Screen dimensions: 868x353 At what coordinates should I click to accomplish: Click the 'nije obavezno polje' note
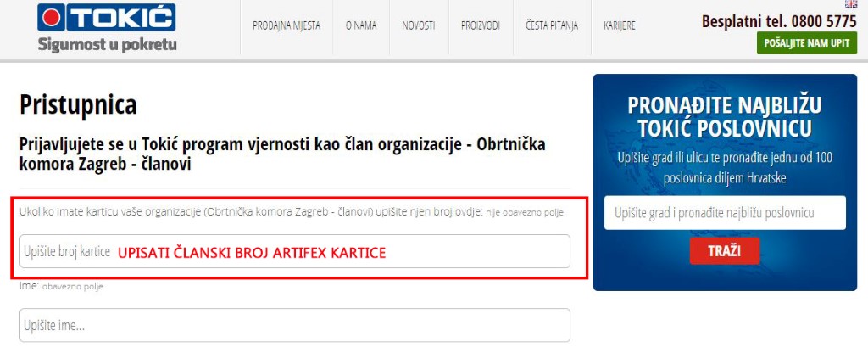click(x=525, y=213)
